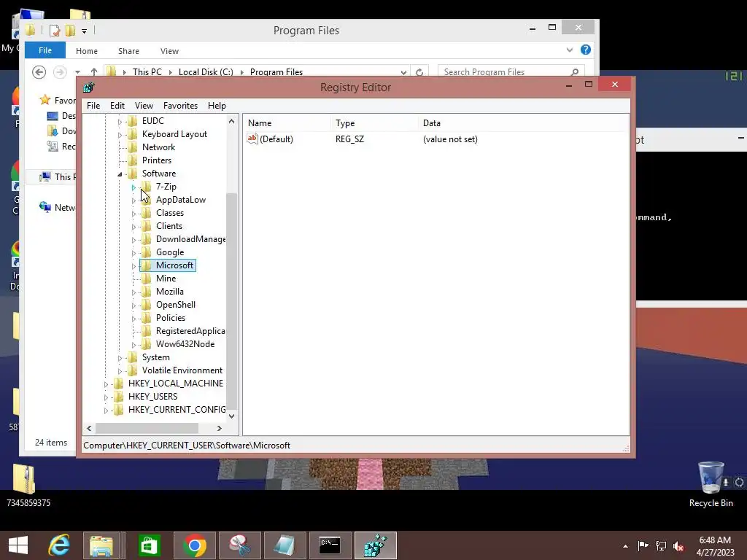Click the Up arrow in Program Files window
The width and height of the screenshot is (747, 560).
94,72
